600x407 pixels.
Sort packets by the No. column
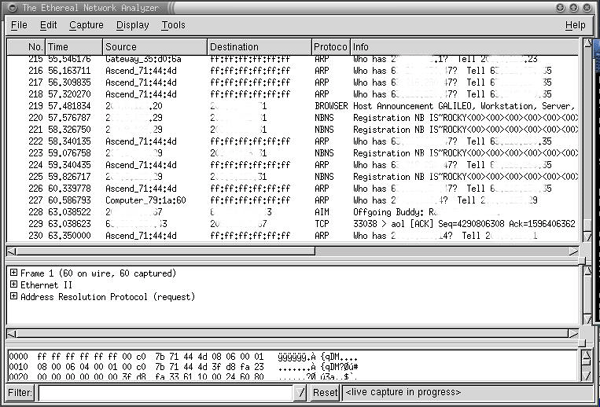[x=35, y=47]
